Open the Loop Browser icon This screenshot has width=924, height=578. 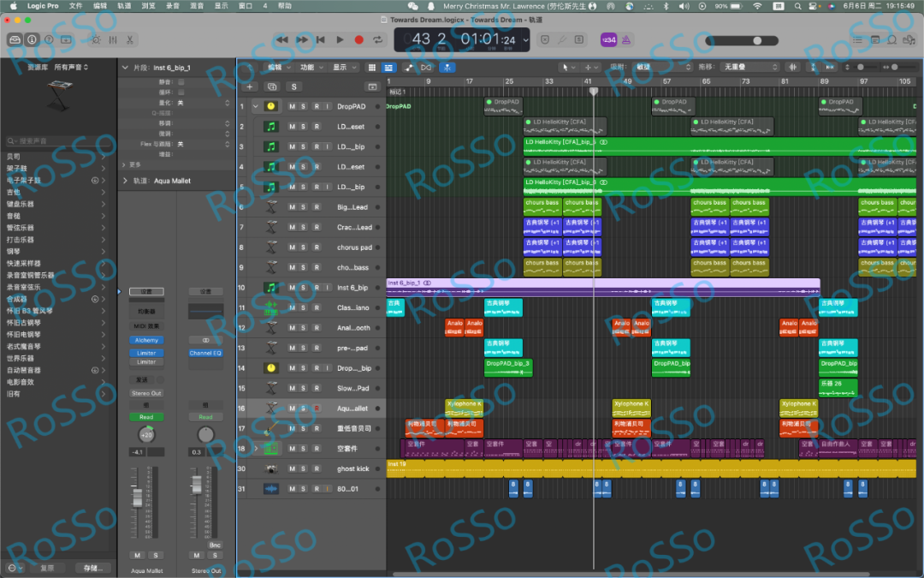(892, 39)
